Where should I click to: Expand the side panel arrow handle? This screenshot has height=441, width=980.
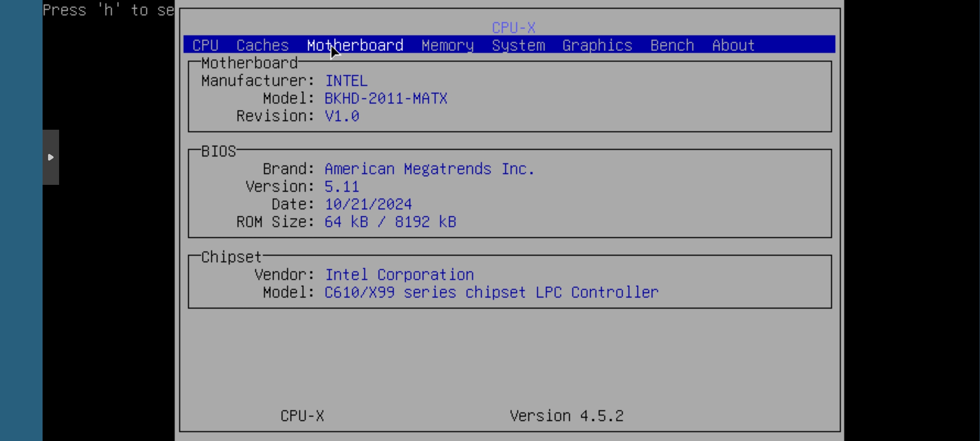point(51,157)
